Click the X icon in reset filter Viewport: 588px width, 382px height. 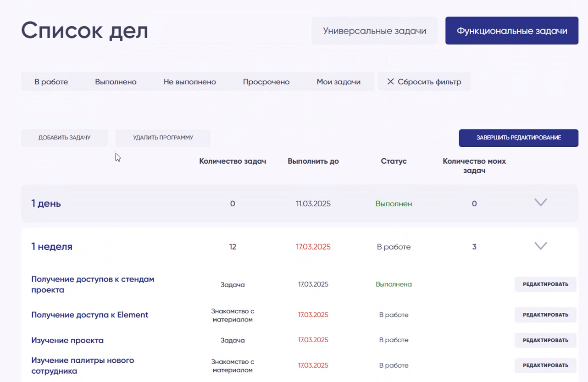tap(391, 82)
